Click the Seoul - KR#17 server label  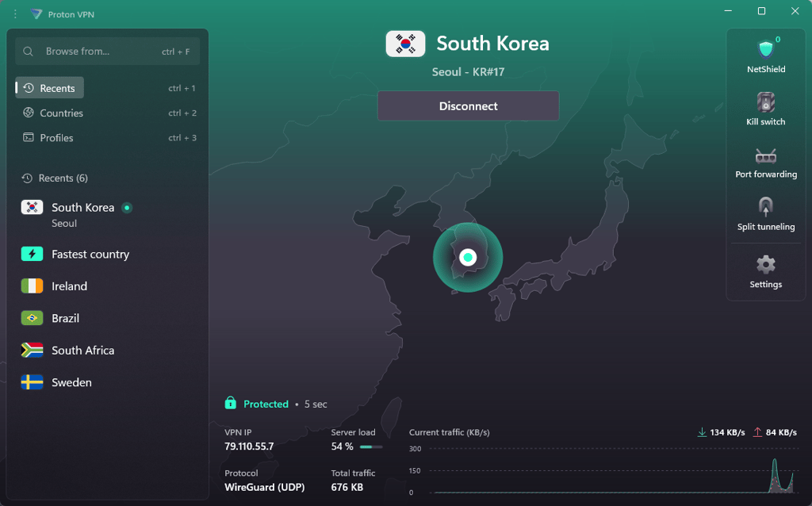[x=468, y=72]
